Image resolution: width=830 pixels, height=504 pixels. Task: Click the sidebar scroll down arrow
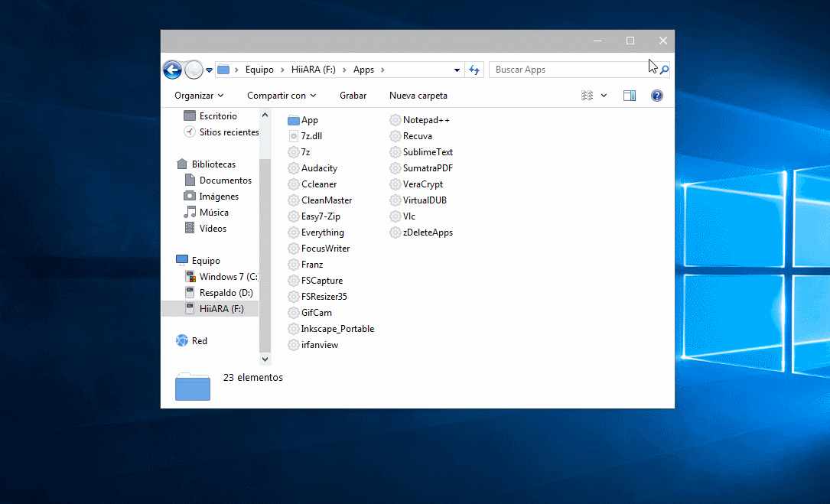click(x=265, y=359)
